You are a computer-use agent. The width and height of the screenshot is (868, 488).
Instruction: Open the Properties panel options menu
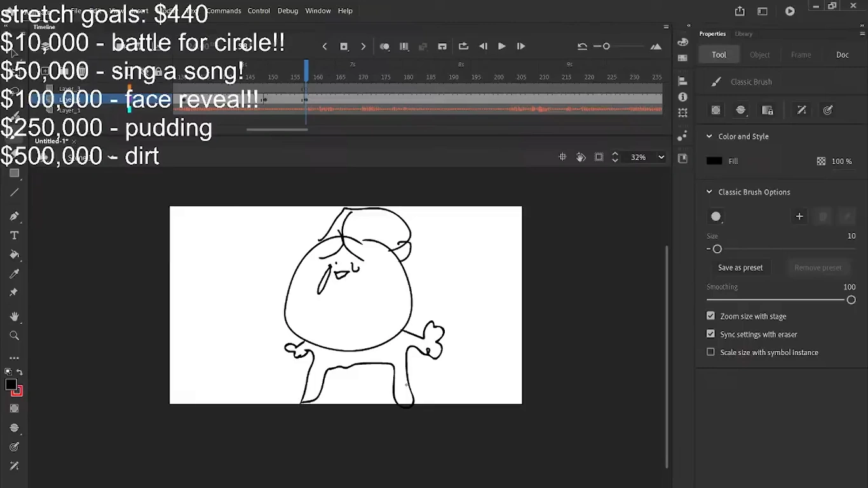coord(862,34)
